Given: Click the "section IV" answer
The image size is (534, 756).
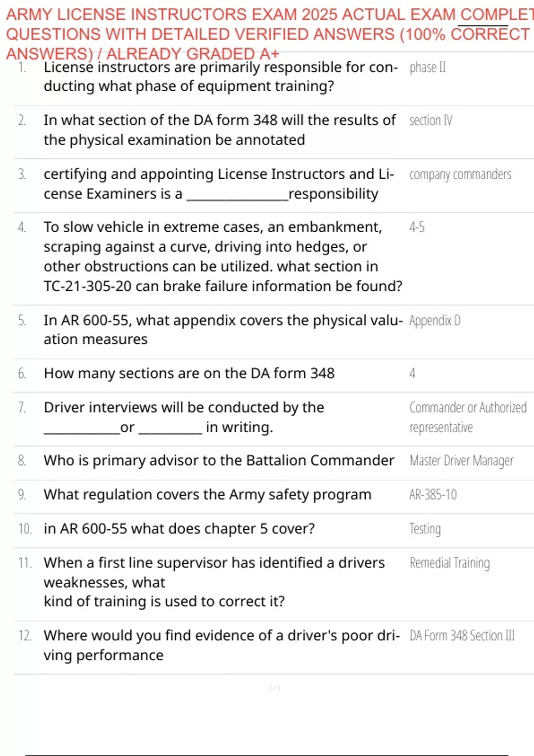Looking at the screenshot, I should 430,120.
